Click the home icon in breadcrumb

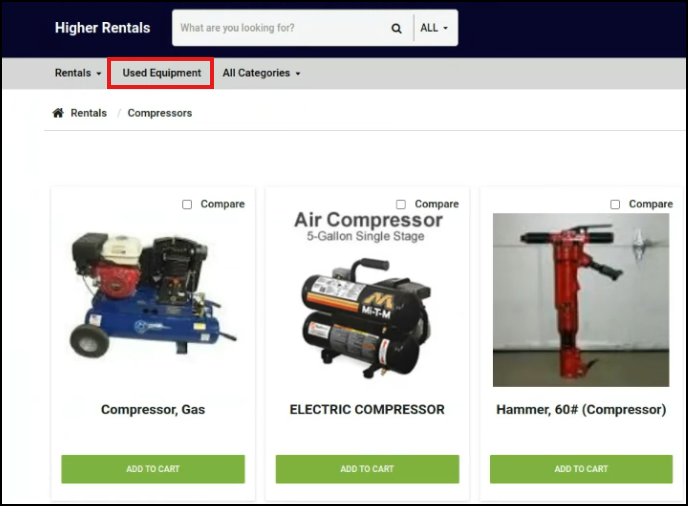(x=58, y=113)
